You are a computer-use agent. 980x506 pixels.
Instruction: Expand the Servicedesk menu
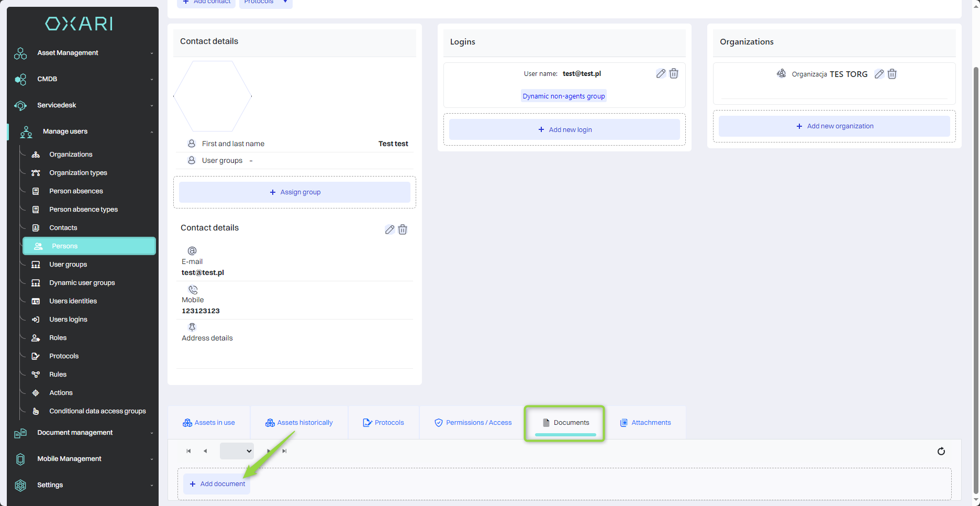pos(84,105)
